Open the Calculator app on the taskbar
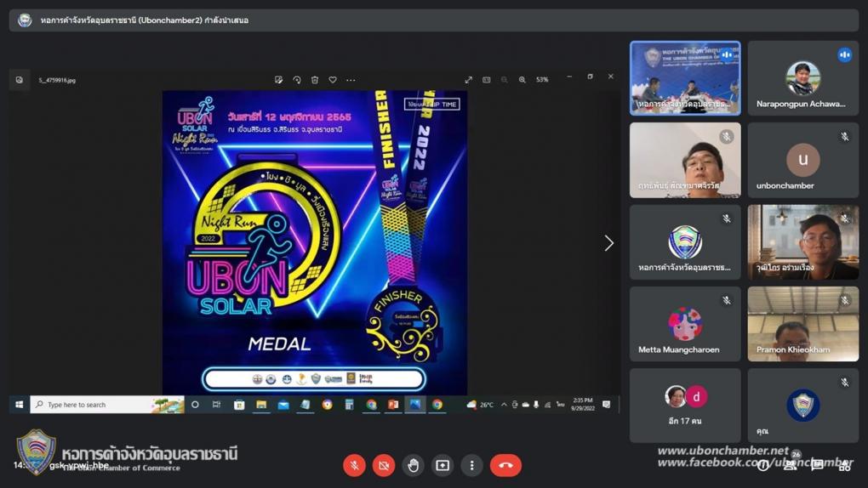 click(349, 405)
